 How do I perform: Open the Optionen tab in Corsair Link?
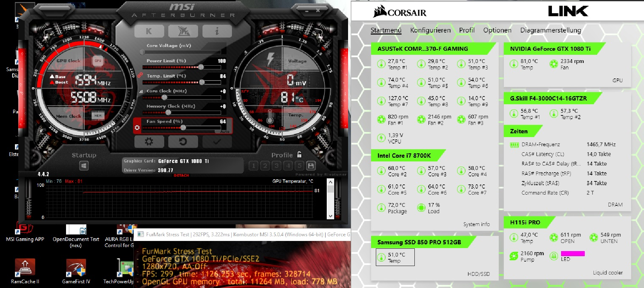[497, 30]
